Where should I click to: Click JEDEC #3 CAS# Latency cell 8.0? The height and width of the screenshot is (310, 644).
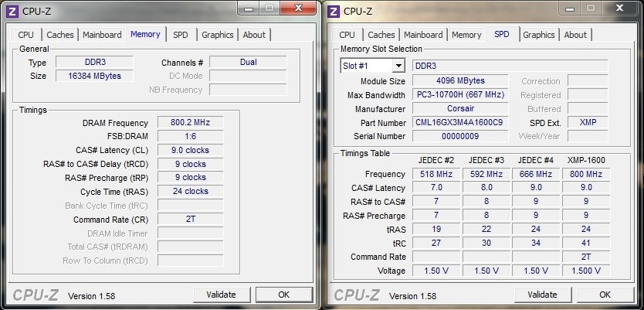click(486, 188)
